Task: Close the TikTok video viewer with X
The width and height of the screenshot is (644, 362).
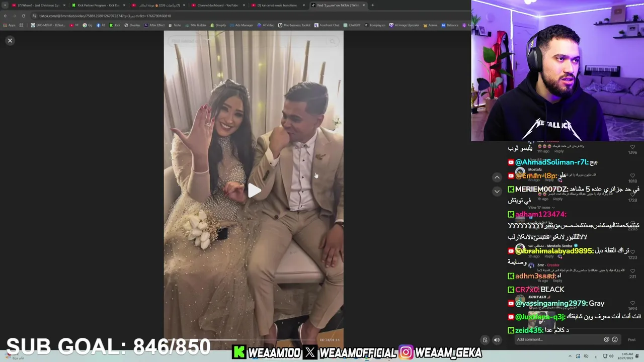Action: (x=10, y=40)
